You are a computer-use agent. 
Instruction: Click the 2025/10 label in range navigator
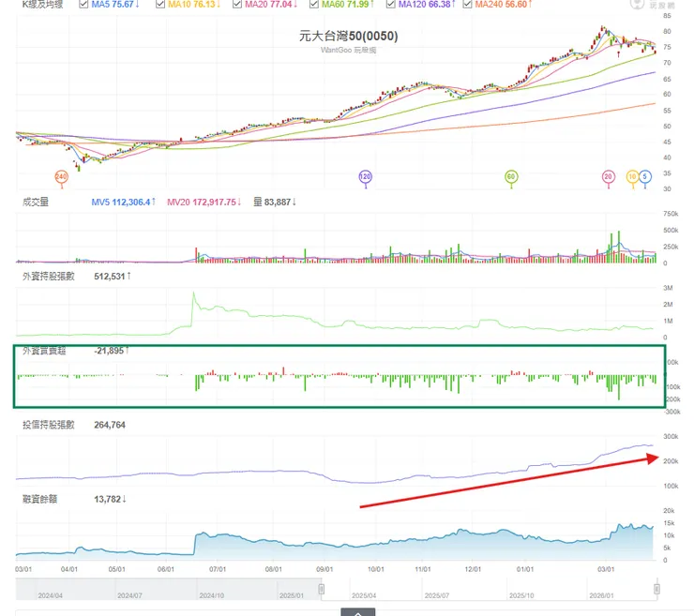[521, 595]
